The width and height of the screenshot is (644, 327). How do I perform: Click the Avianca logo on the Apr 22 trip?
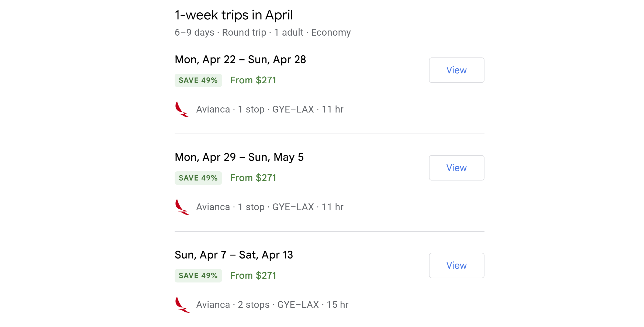(x=182, y=109)
